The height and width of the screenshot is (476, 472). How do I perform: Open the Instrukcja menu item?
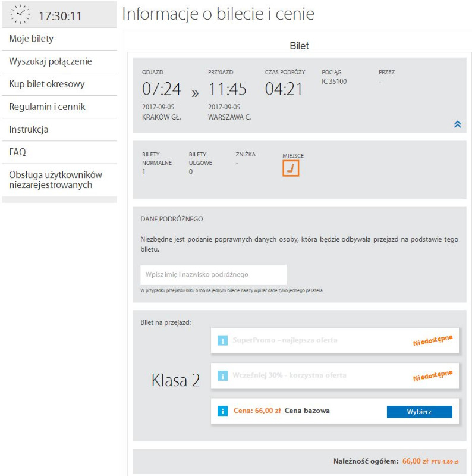(x=29, y=130)
